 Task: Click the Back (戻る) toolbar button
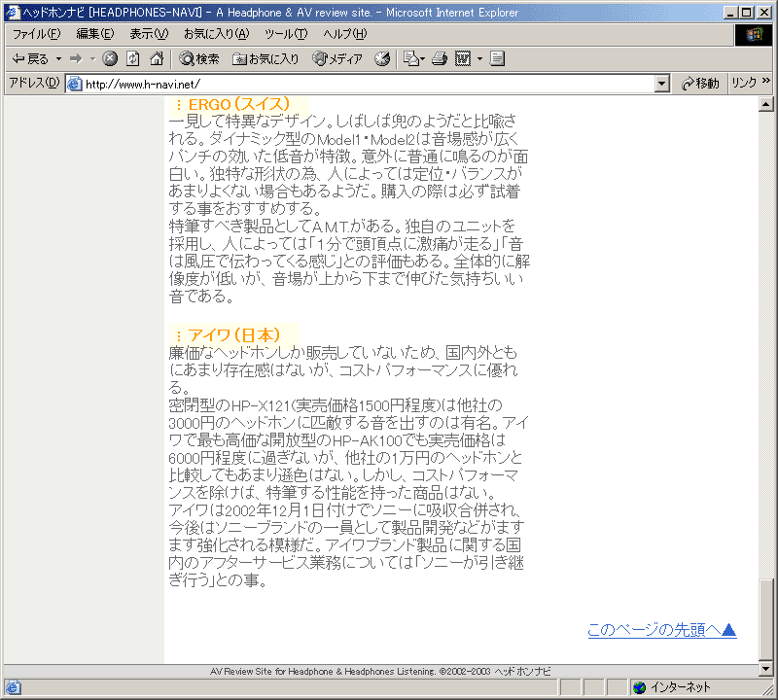coord(30,59)
